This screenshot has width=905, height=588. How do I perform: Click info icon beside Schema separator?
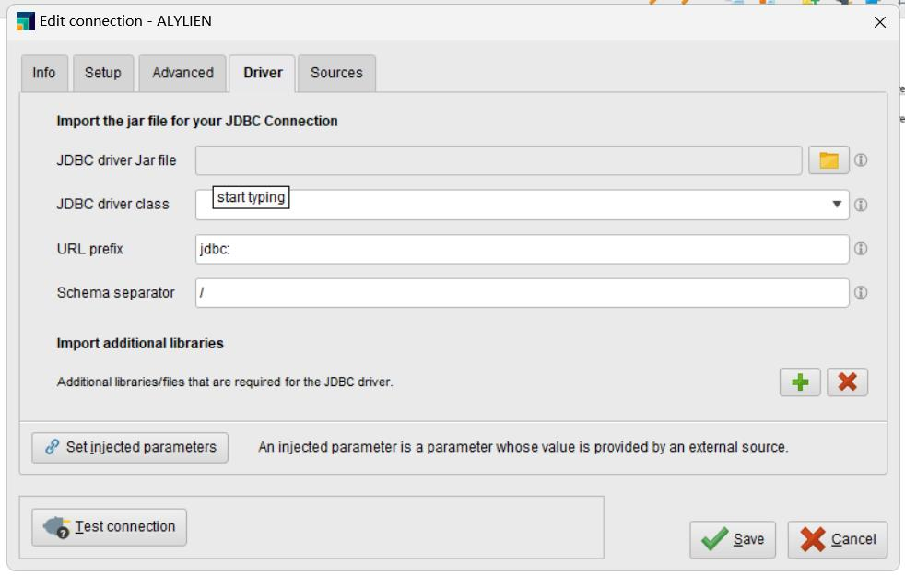click(861, 292)
